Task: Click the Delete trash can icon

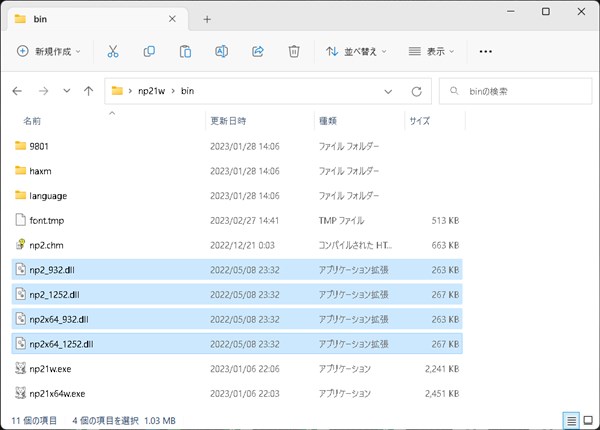Action: click(294, 51)
